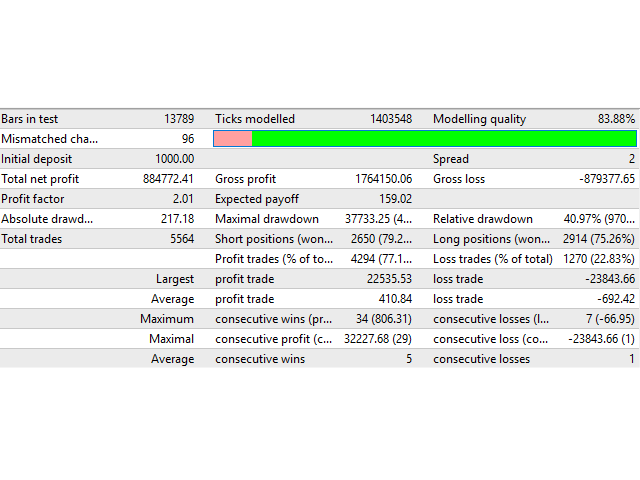
Task: Click the value 159.02
Action: point(395,199)
